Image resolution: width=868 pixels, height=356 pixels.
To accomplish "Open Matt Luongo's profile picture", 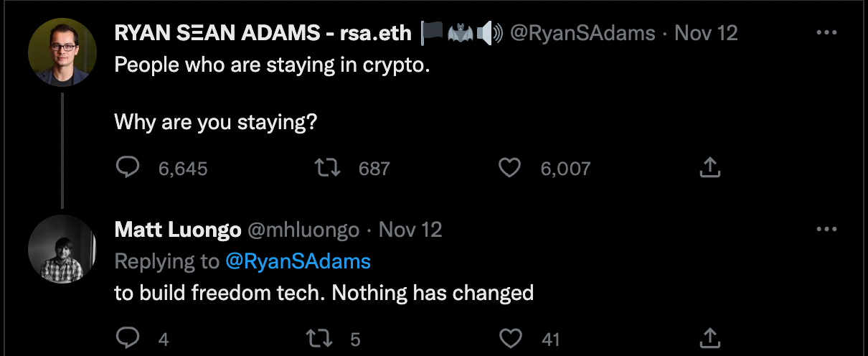I will 62,249.
